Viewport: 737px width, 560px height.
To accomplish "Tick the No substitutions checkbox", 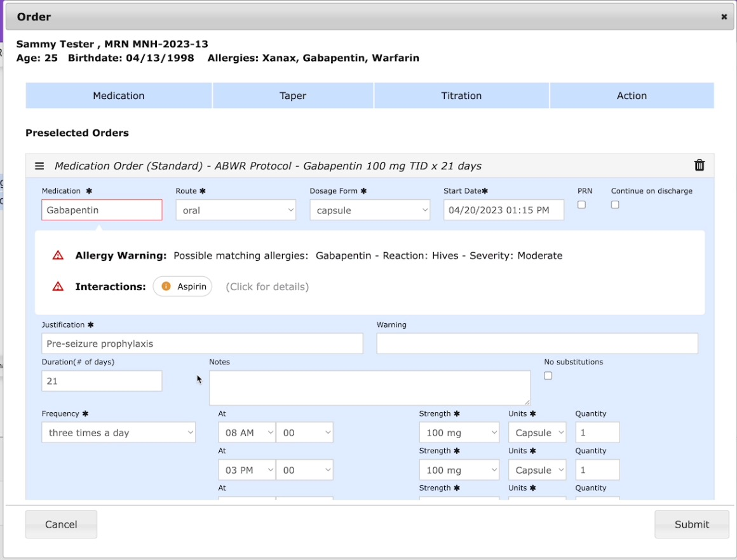I will (x=548, y=376).
